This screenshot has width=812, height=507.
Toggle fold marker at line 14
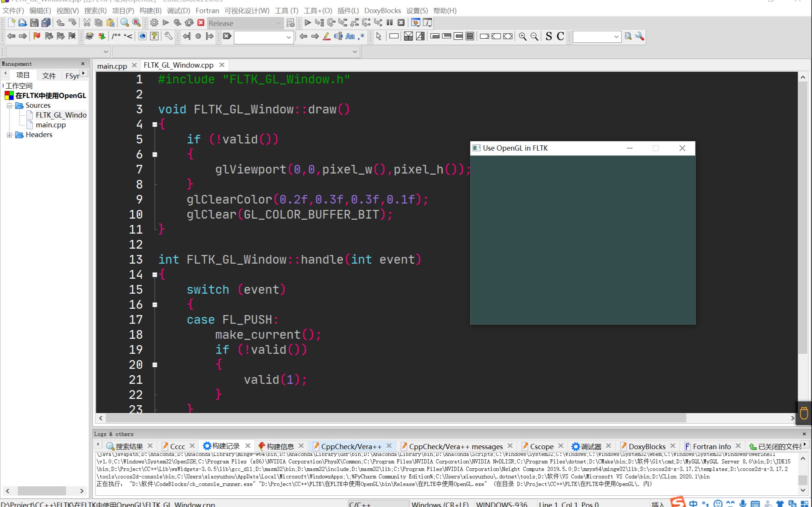pos(155,275)
